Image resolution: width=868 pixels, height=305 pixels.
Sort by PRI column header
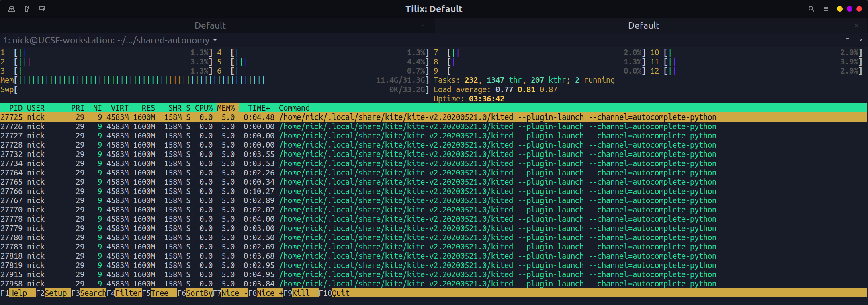tap(78, 108)
